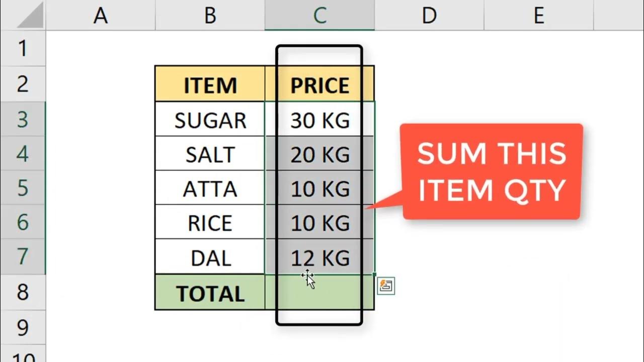This screenshot has height=362, width=644.
Task: Click the Quick Analysis icon
Action: pyautogui.click(x=386, y=286)
